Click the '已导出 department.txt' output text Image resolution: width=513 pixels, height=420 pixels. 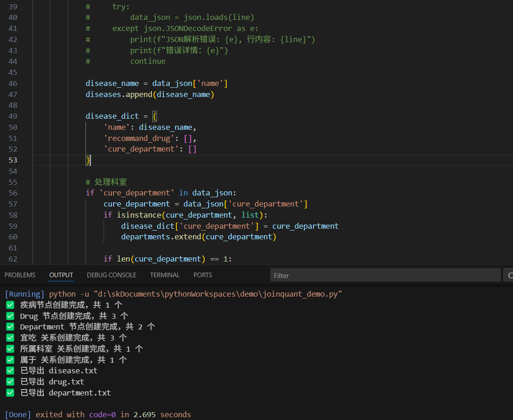[66, 393]
